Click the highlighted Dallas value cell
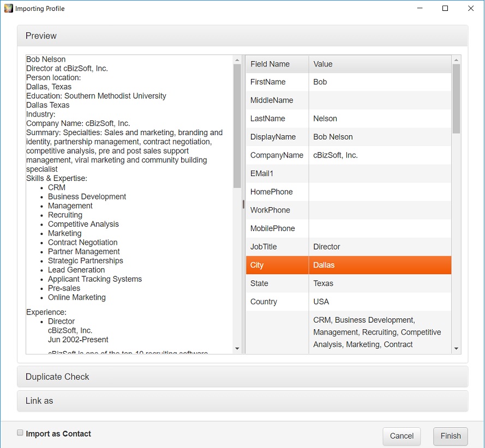Screen dimensions: 485x448 (380, 265)
